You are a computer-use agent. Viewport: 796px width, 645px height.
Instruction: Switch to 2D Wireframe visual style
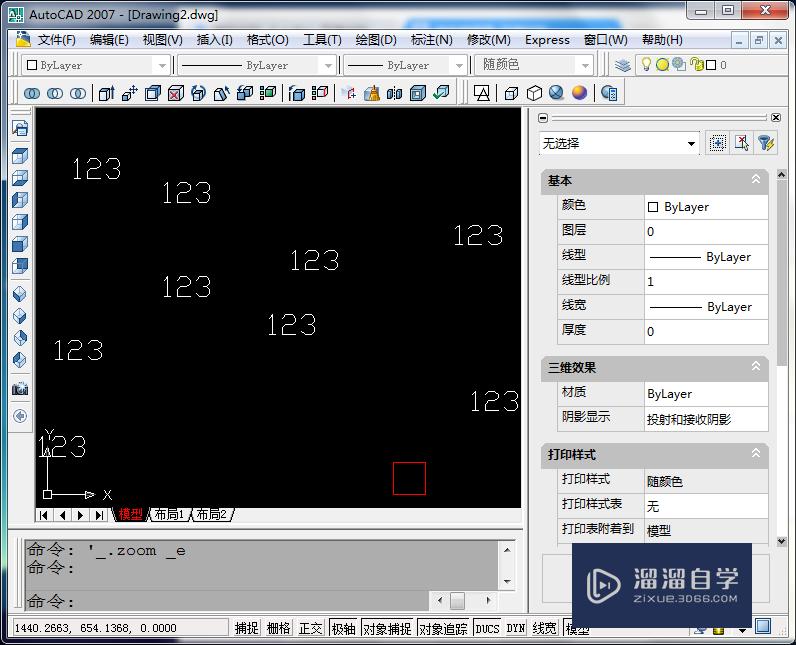482,93
